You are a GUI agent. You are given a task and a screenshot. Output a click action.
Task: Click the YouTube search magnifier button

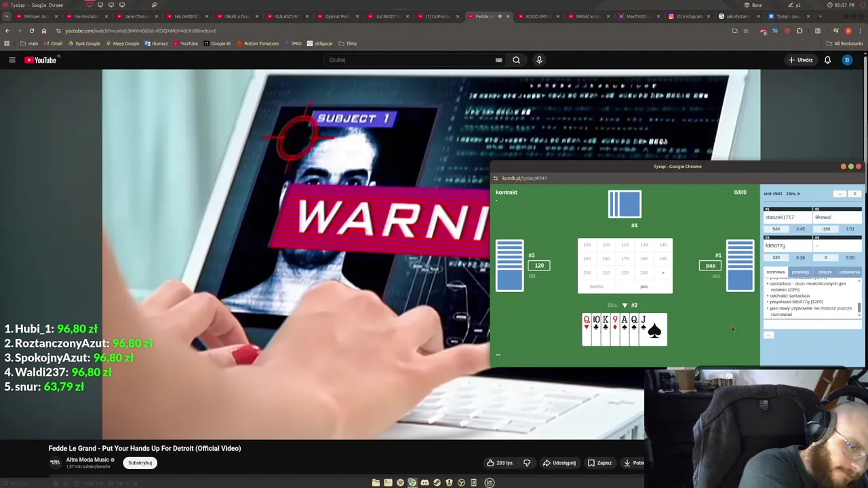pos(516,60)
